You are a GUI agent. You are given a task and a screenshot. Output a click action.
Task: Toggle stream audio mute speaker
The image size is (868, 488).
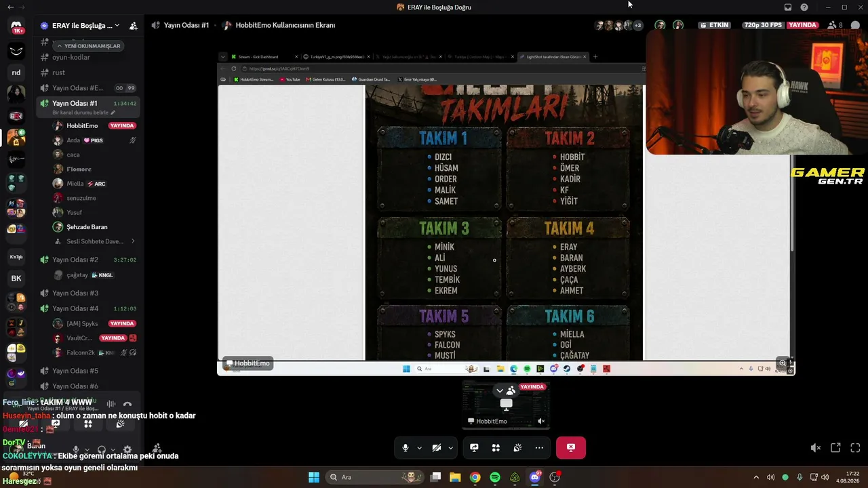coord(816,448)
